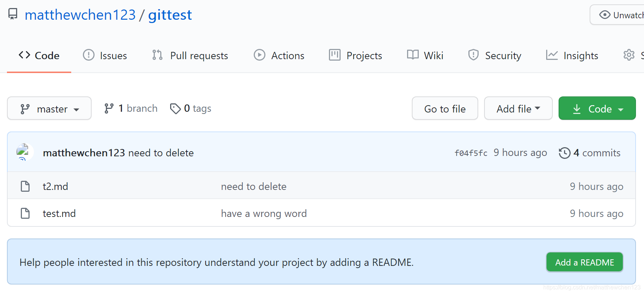The image size is (644, 294).
Task: Expand the Add file dropdown
Action: pyautogui.click(x=518, y=108)
